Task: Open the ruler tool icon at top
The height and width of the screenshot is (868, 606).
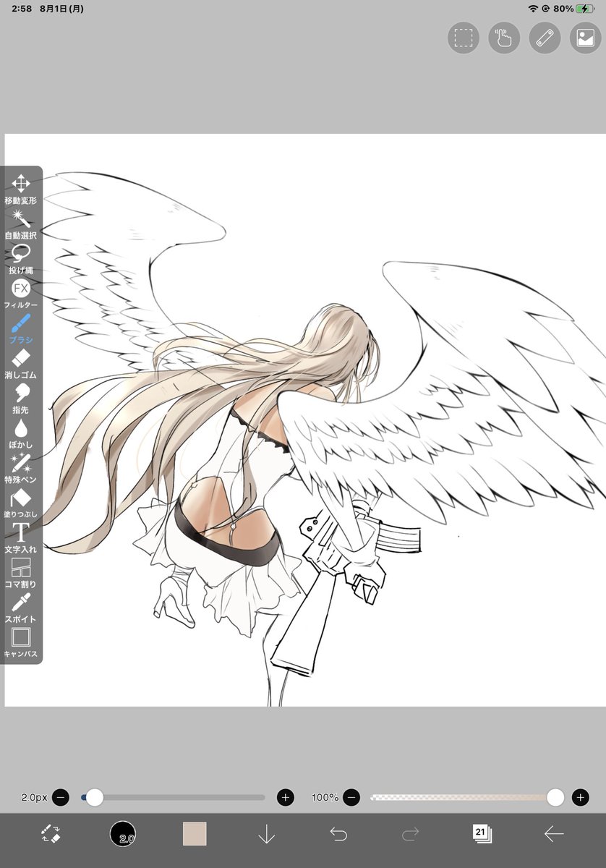Action: (545, 38)
